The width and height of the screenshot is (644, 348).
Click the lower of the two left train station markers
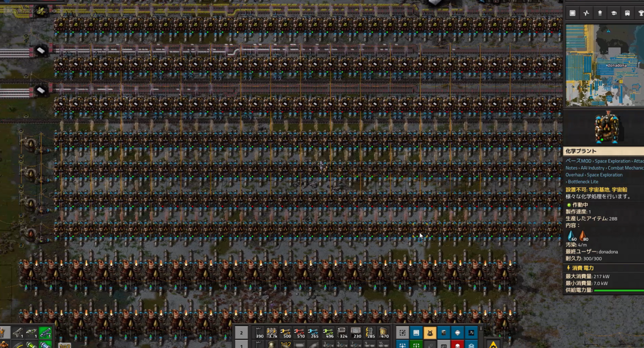41,90
